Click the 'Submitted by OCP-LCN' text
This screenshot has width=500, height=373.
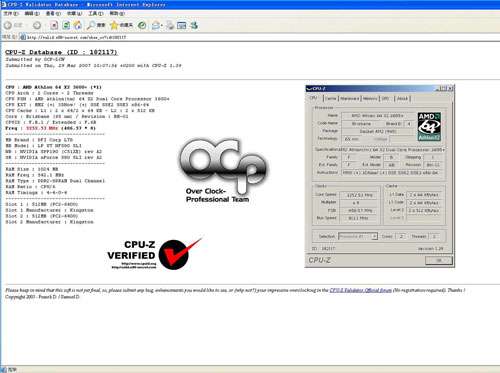click(x=35, y=59)
